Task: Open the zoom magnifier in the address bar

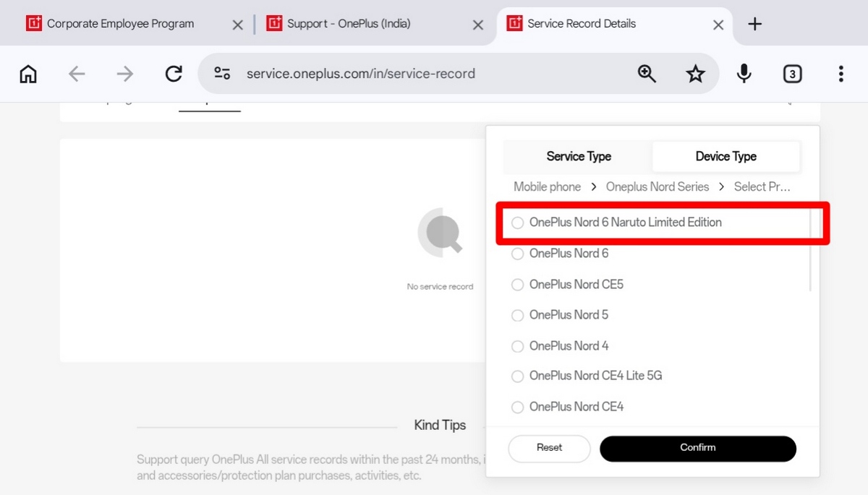Action: pos(647,73)
